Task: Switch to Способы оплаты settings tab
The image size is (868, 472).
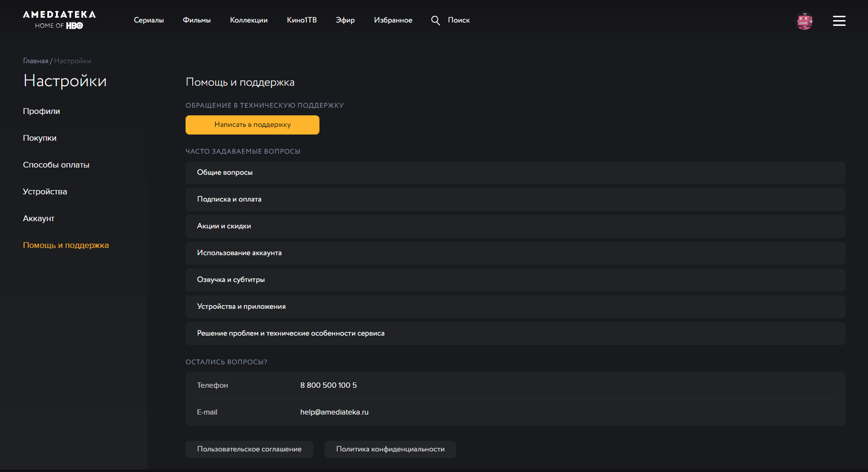Action: (x=56, y=165)
